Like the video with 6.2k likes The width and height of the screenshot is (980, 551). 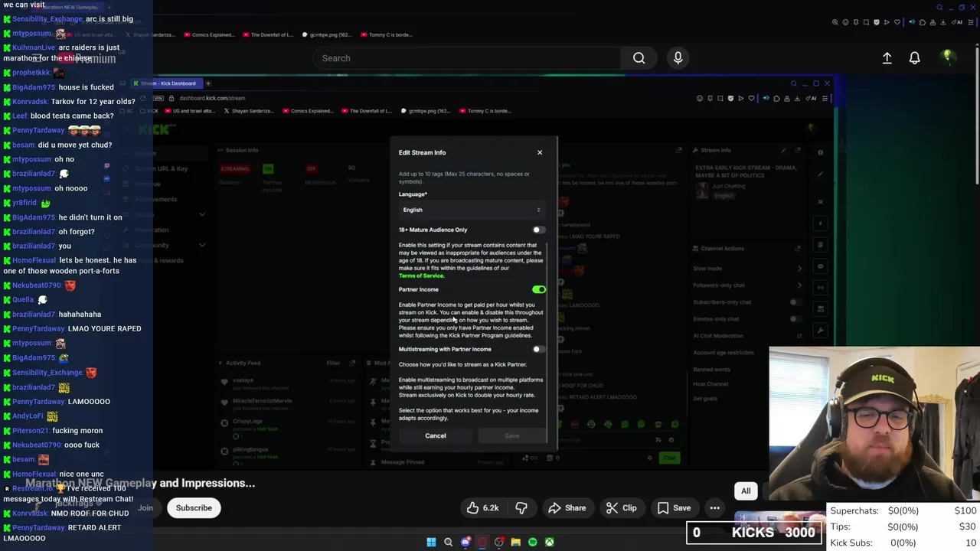482,508
